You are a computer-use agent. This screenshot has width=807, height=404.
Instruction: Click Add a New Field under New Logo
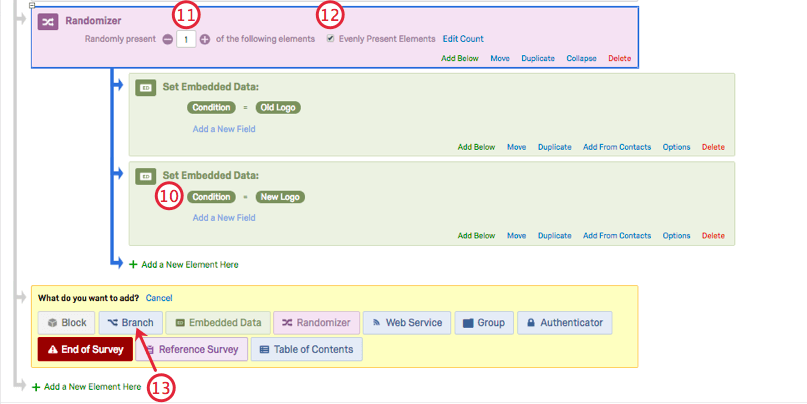coord(224,218)
